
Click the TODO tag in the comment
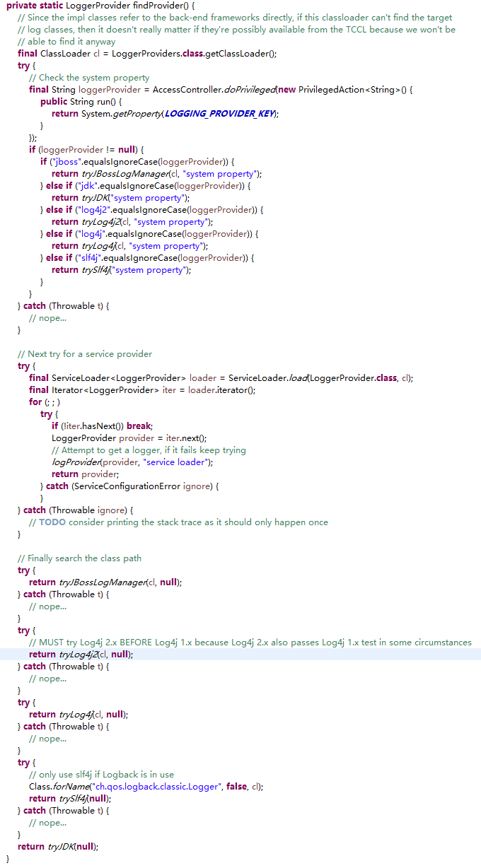pyautogui.click(x=52, y=522)
